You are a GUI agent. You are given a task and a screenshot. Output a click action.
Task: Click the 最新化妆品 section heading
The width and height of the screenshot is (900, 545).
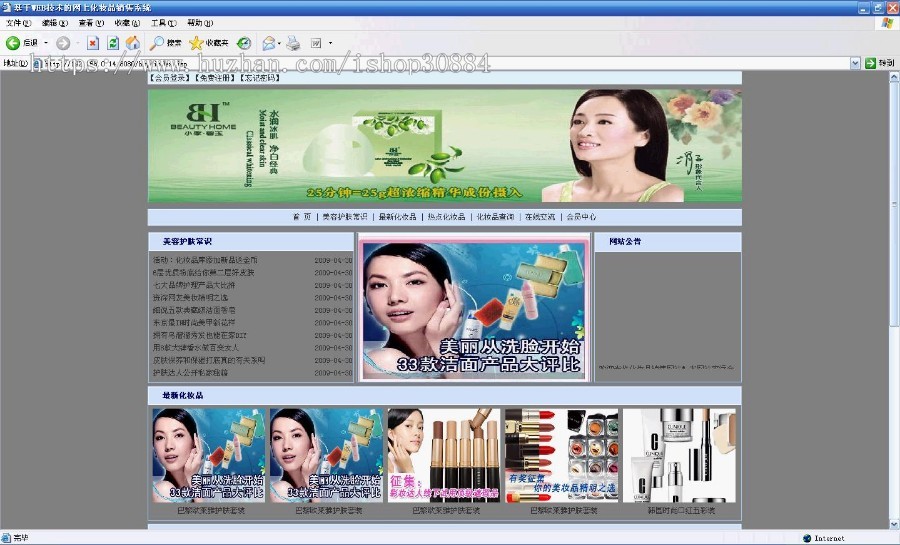(183, 395)
